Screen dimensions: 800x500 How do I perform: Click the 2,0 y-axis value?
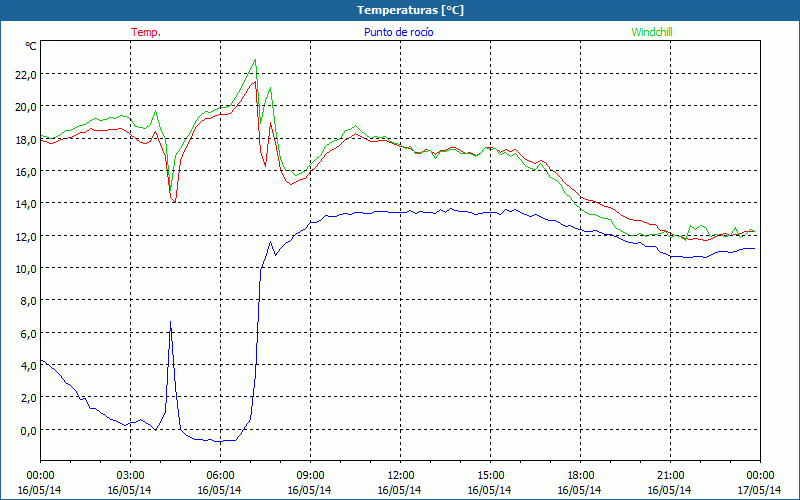click(29, 398)
